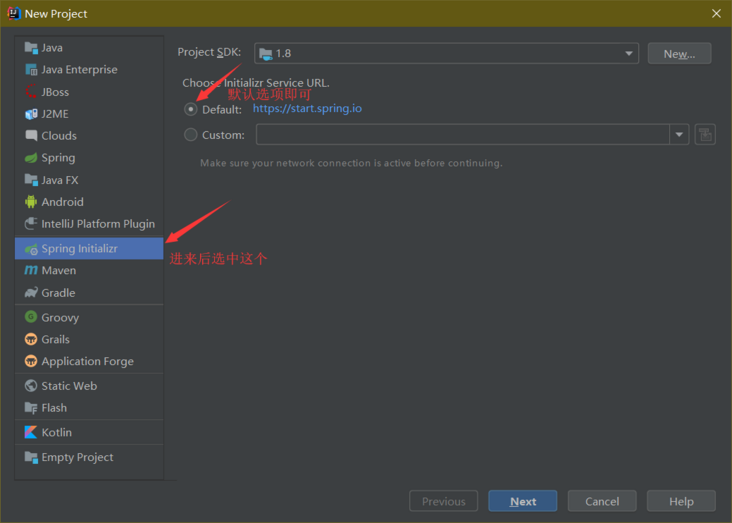Open the https://start.spring.io link
The height and width of the screenshot is (523, 732).
coord(307,108)
